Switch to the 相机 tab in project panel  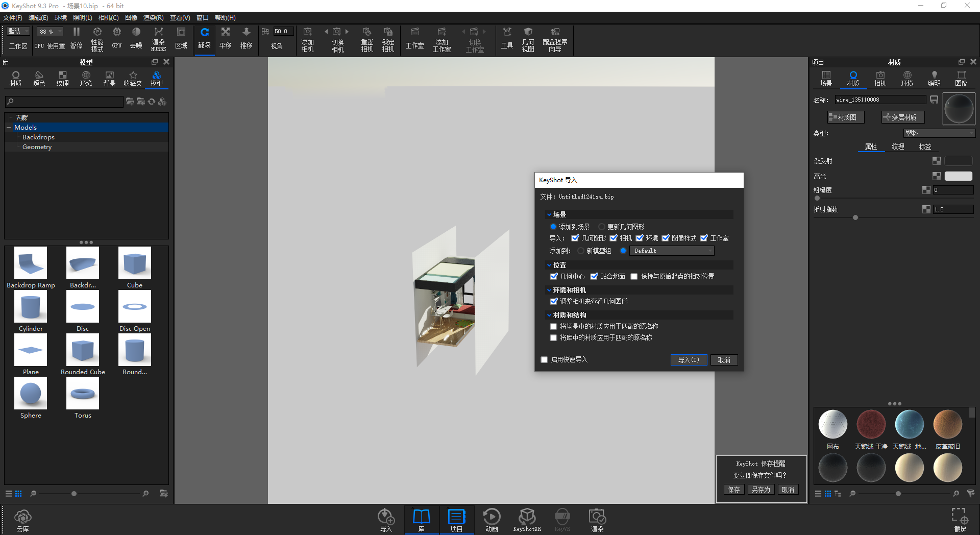pos(880,79)
